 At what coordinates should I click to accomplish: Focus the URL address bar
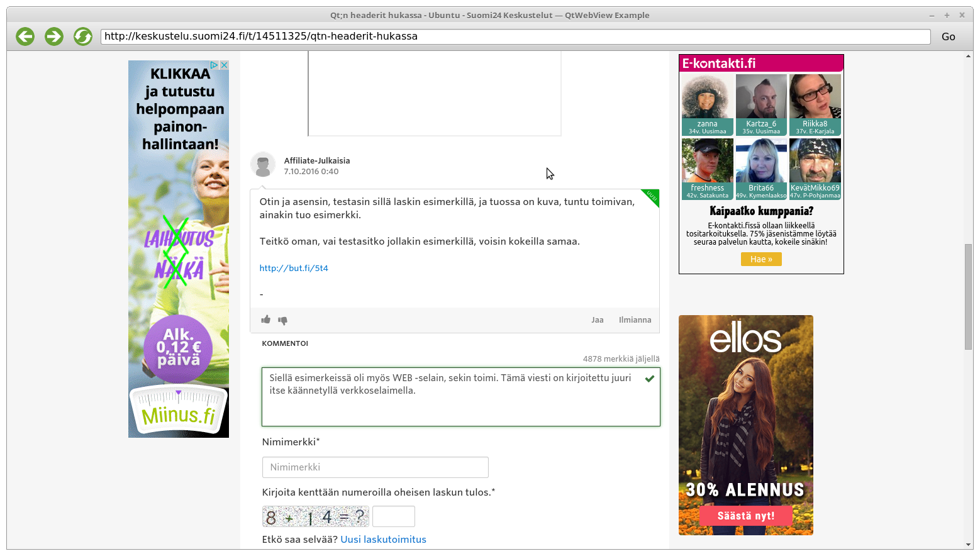click(515, 36)
